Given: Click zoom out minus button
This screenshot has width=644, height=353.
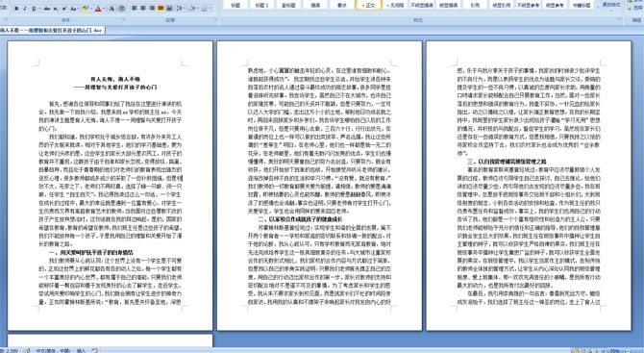Looking at the screenshot, I should point(628,350).
